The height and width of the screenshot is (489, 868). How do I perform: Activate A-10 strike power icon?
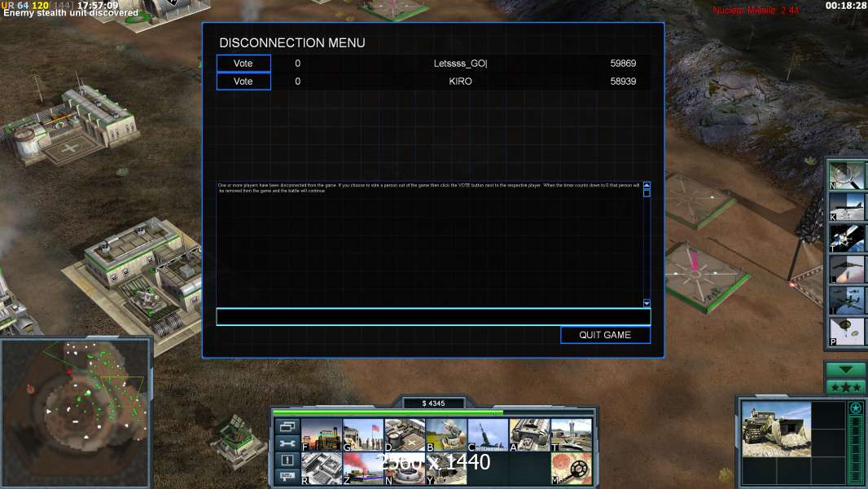846,301
